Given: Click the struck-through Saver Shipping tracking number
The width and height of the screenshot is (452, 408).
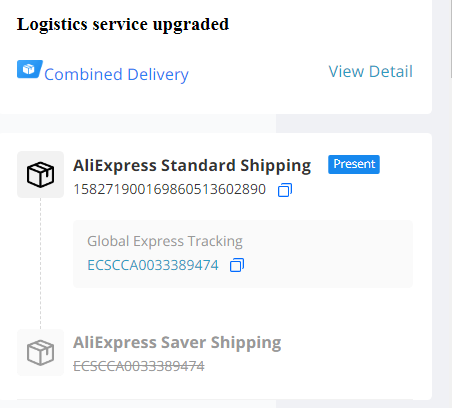Looking at the screenshot, I should tap(139, 366).
